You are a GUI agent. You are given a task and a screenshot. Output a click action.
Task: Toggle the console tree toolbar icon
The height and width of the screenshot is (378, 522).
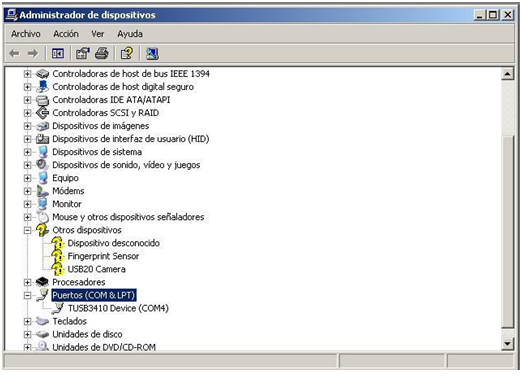point(58,53)
